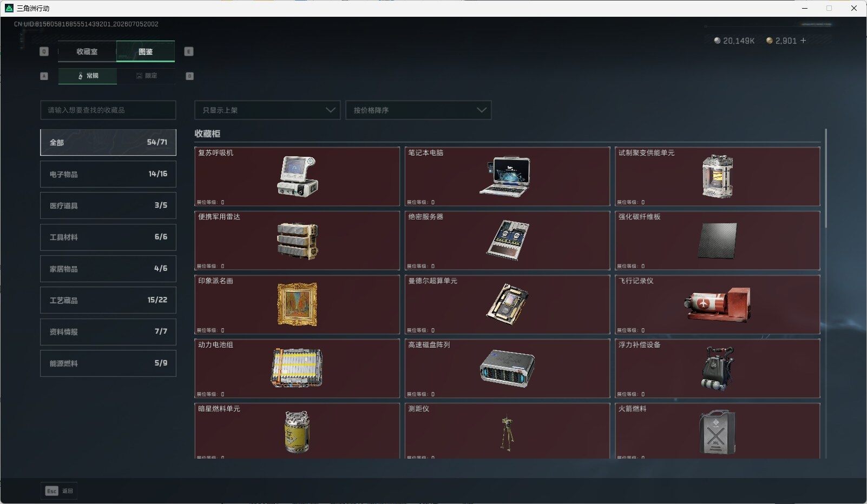The image size is (867, 504).
Task: Select the 工具材料 6/6 category
Action: coord(108,237)
